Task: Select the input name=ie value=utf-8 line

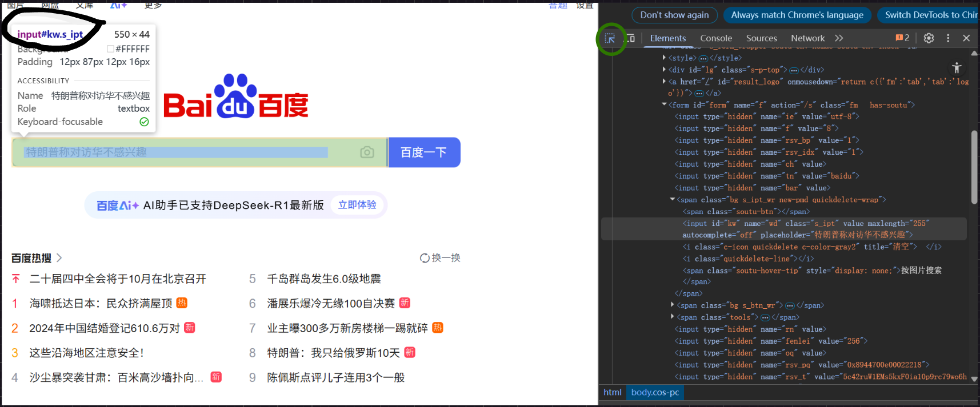Action: (x=767, y=116)
